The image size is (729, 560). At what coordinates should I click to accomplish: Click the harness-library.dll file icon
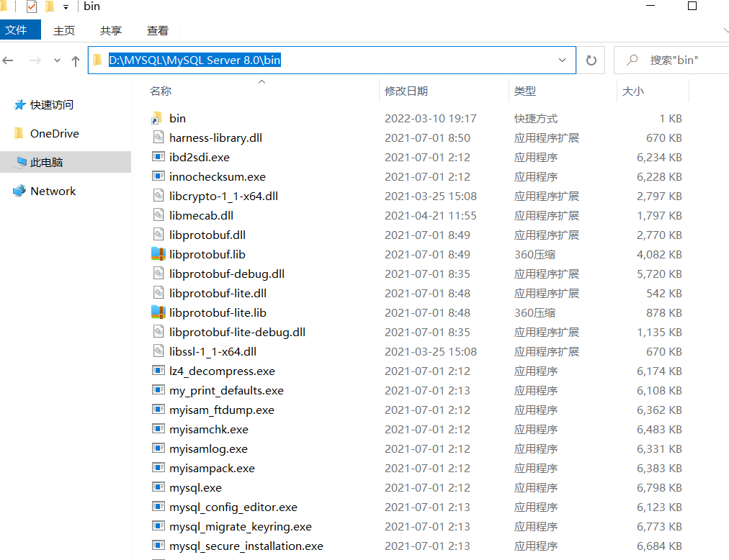pos(158,137)
